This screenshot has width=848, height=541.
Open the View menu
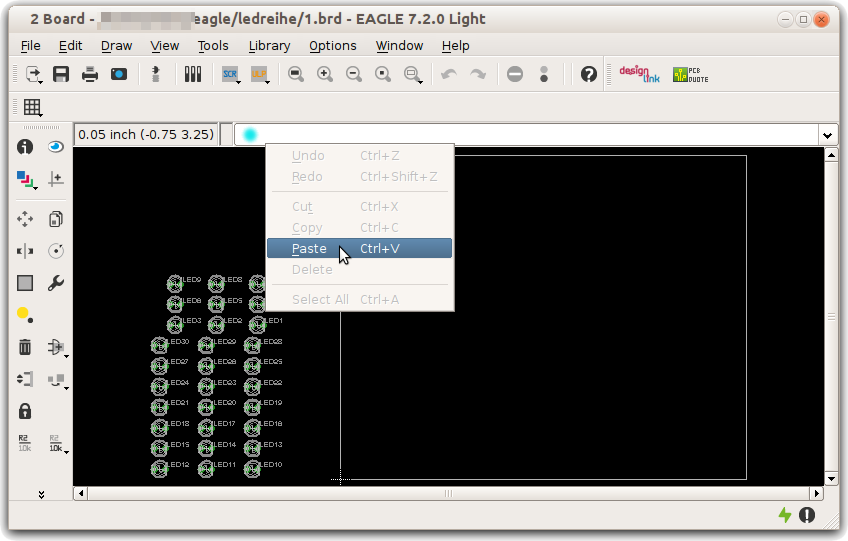point(164,46)
